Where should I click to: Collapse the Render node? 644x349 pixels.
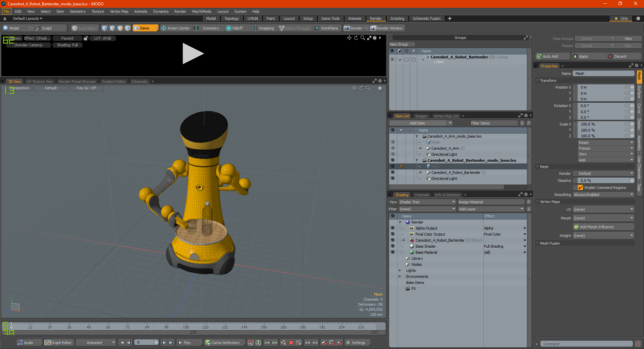pyautogui.click(x=400, y=222)
